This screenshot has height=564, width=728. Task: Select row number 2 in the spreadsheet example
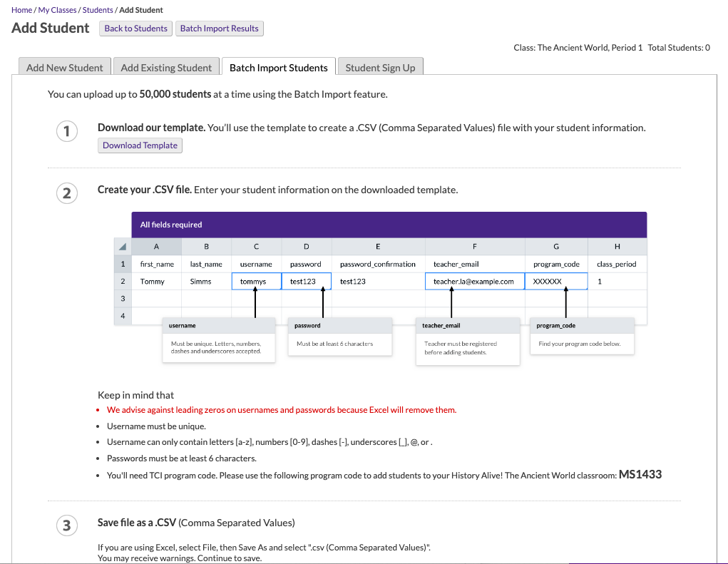click(123, 281)
